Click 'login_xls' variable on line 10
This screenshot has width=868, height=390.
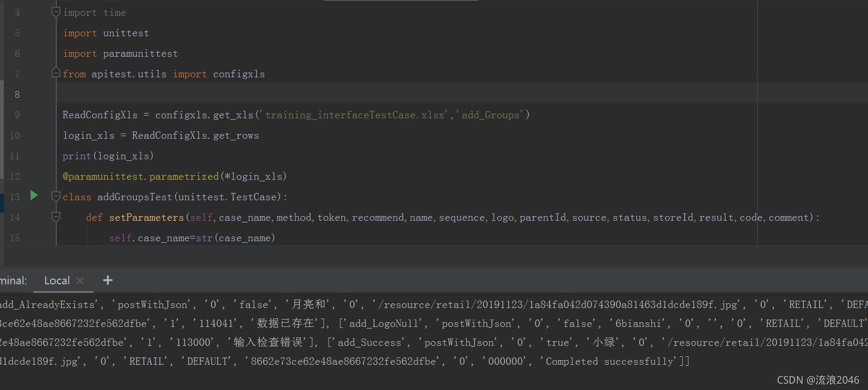[x=88, y=136]
